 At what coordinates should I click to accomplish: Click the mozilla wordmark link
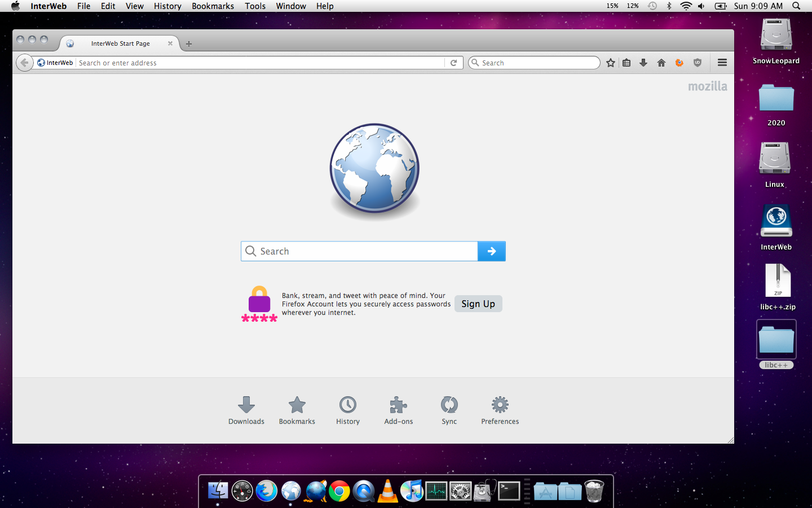[708, 86]
